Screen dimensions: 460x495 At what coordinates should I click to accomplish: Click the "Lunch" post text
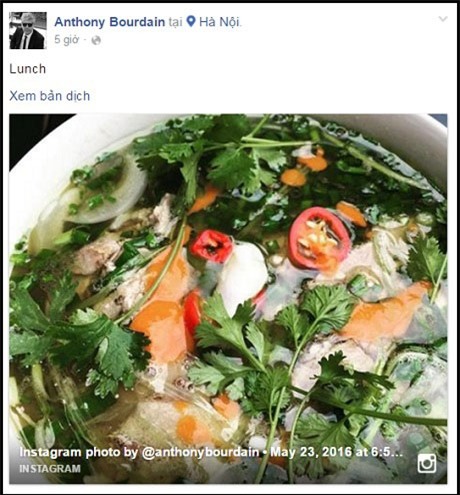[27, 69]
